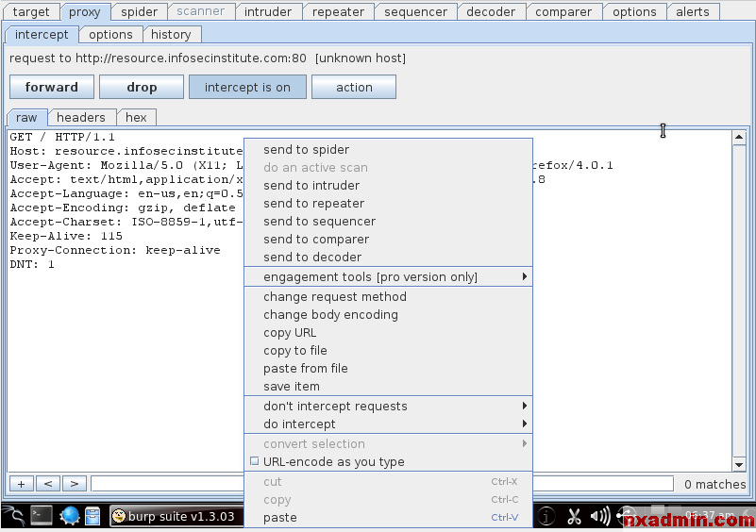The image size is (756, 532).
Task: Switch to the spider tab
Action: pos(139,12)
